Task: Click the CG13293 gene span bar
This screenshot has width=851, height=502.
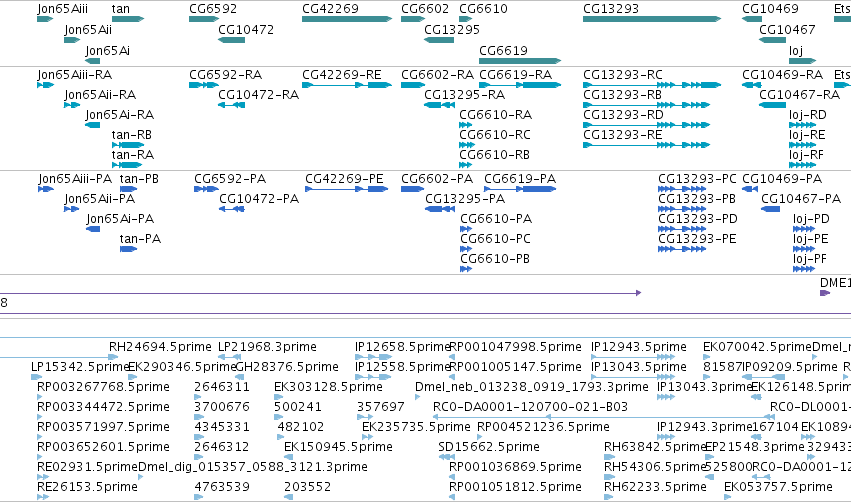Action: click(652, 19)
